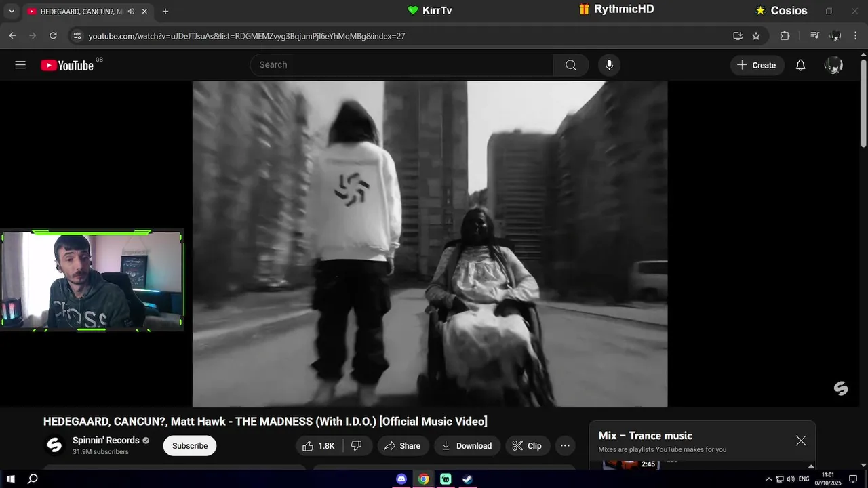Open the playlist thumbnail showing 2:45
868x488 pixels.
(631, 464)
